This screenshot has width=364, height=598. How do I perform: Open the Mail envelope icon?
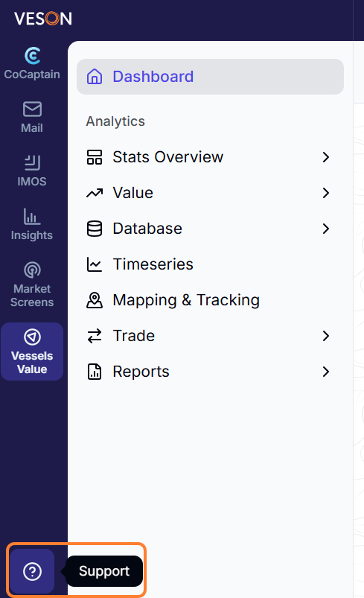(32, 109)
